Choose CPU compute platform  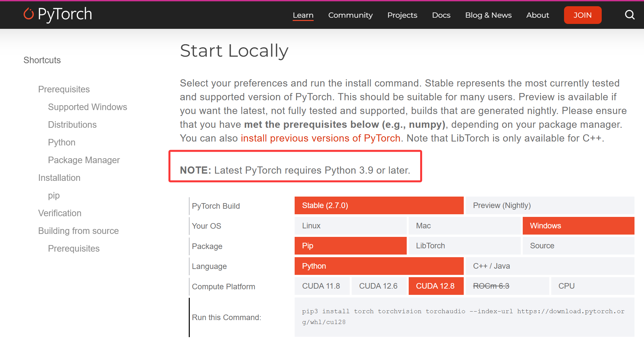[x=593, y=286]
